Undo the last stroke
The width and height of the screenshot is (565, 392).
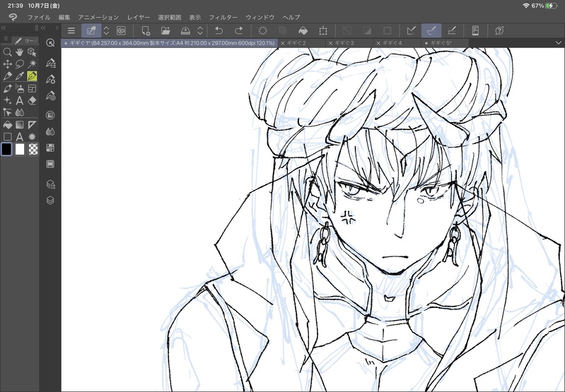[x=219, y=30]
